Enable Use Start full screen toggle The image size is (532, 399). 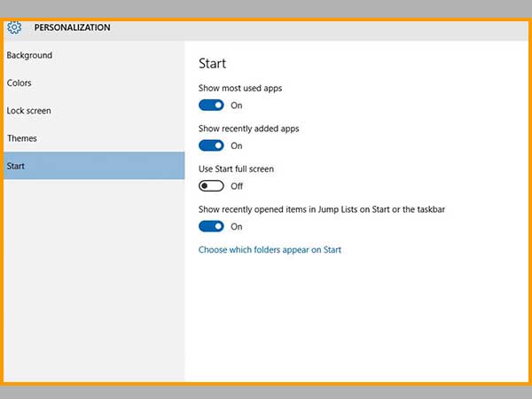coord(211,186)
